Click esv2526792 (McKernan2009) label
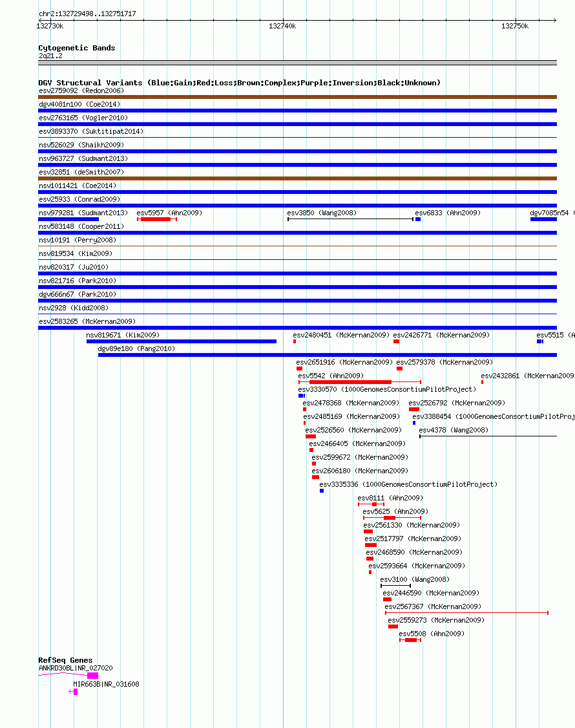Image resolution: width=575 pixels, height=728 pixels. [x=457, y=403]
